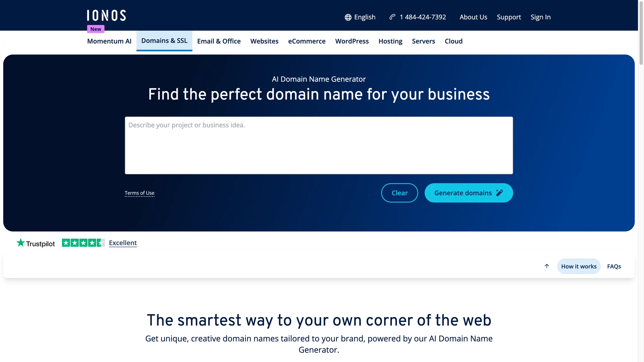
Task: Open the Excellent Trustpilot link
Action: click(x=123, y=243)
